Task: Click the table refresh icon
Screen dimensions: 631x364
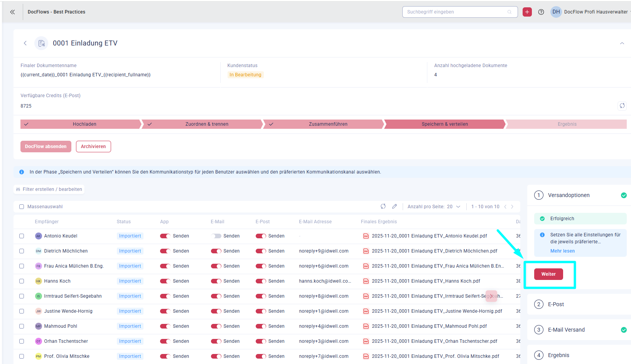Action: point(383,207)
